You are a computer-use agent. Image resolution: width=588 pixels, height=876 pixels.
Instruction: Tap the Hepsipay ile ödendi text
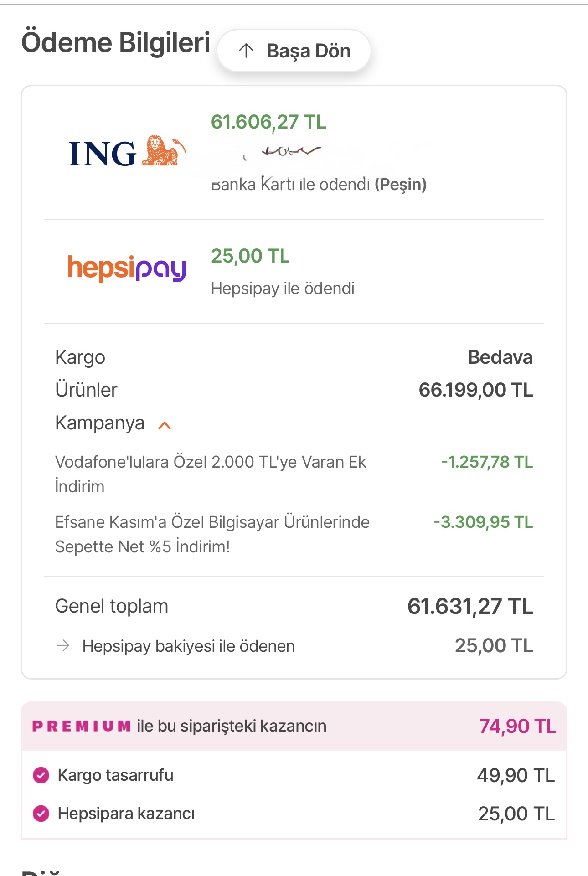click(283, 289)
